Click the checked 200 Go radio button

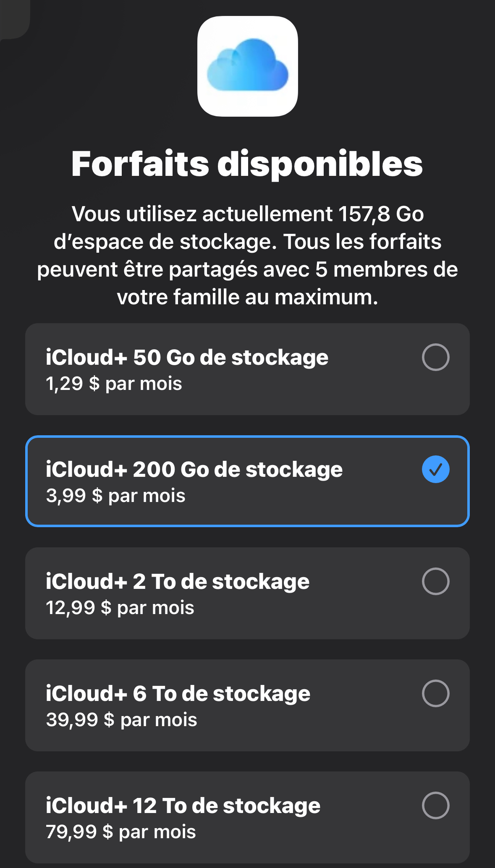click(435, 469)
